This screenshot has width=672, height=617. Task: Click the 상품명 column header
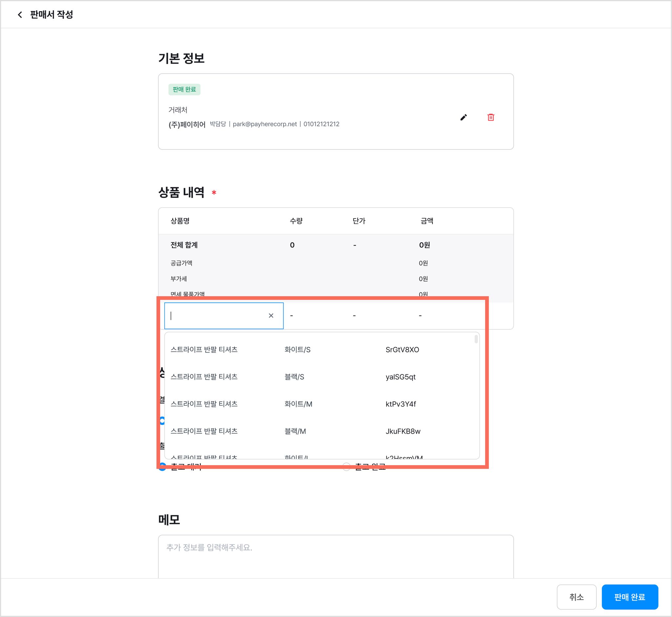pyautogui.click(x=180, y=221)
